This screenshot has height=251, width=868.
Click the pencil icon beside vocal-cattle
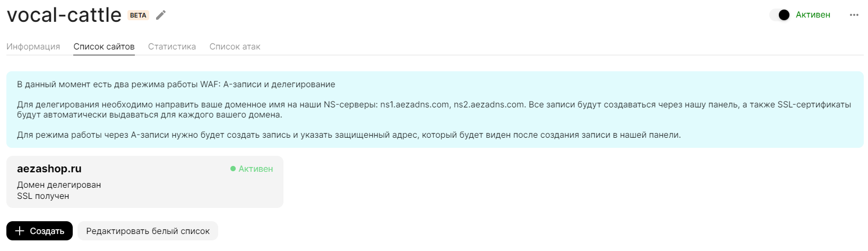click(x=161, y=15)
